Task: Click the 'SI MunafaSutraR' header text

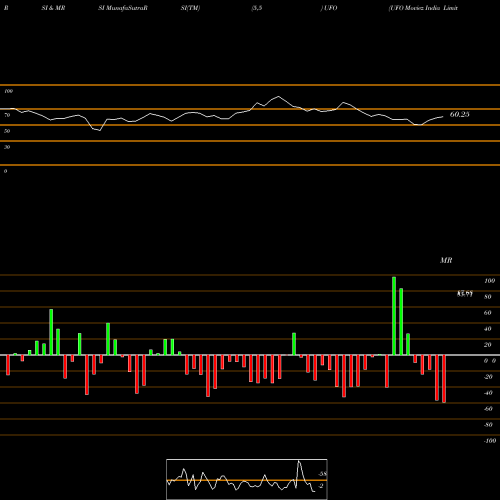Action: 123,8
